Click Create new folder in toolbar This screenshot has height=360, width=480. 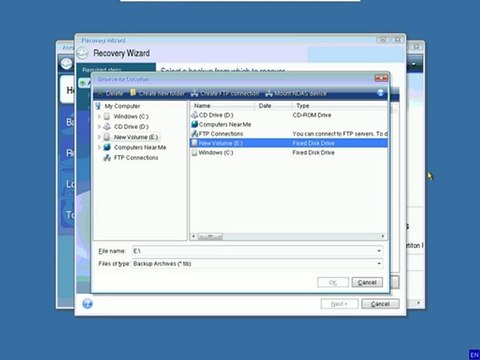click(x=157, y=94)
